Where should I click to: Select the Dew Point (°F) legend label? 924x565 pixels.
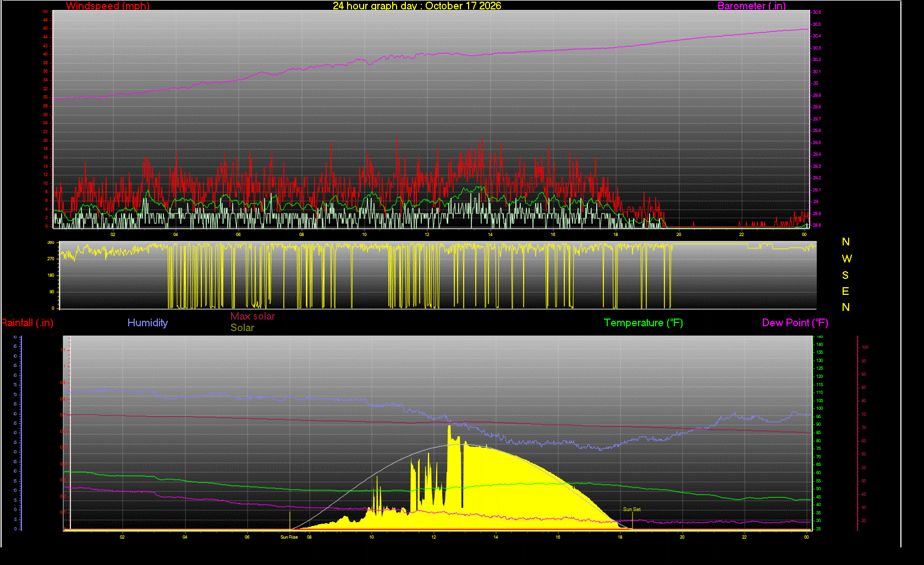795,323
